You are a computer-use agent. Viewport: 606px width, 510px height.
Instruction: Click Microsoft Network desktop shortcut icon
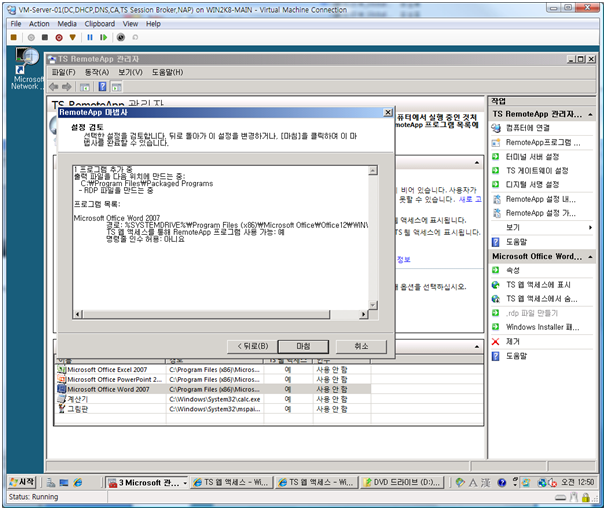(26, 69)
